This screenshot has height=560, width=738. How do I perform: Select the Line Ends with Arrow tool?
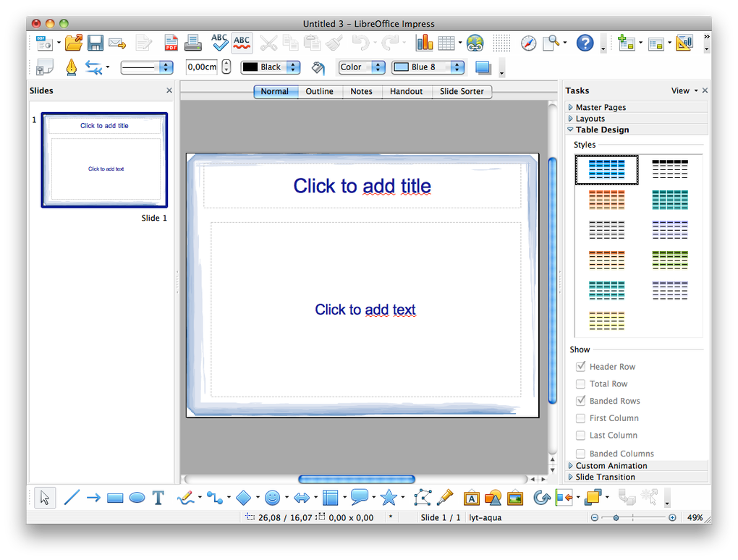click(93, 497)
